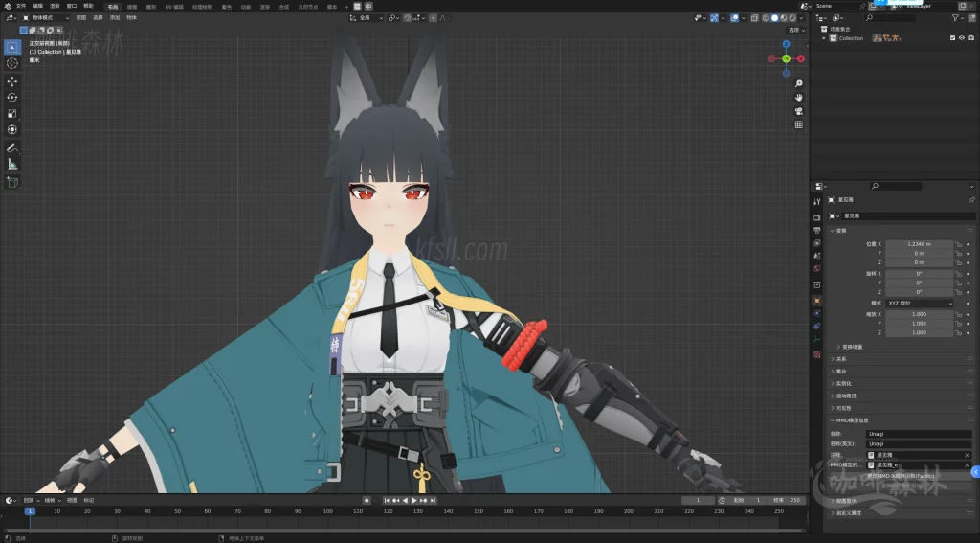The image size is (980, 543).
Task: Select the Add Cube tool
Action: (11, 182)
